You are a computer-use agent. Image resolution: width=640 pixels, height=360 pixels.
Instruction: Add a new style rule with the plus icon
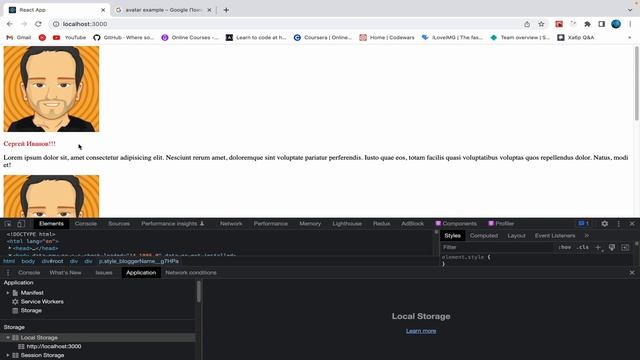point(598,247)
